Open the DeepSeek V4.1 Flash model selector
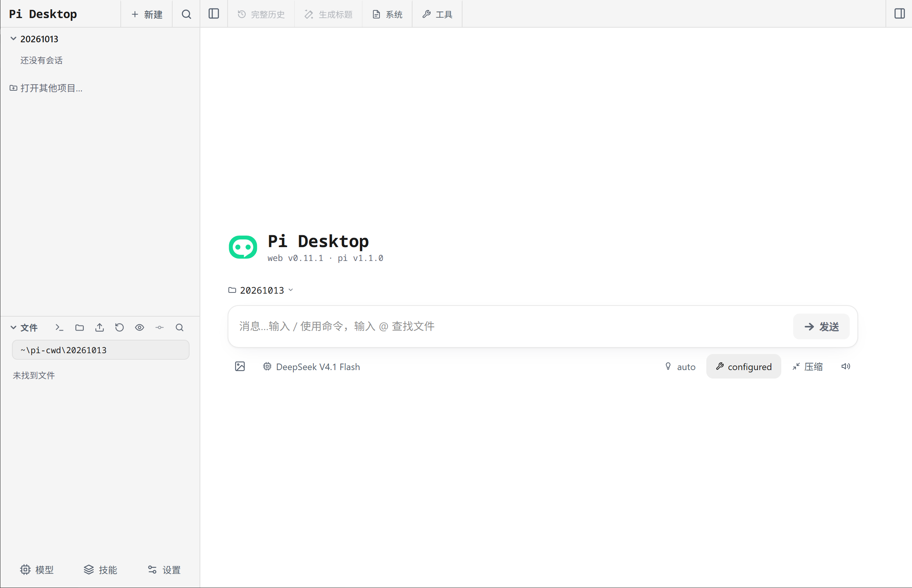This screenshot has height=588, width=912. 311,367
